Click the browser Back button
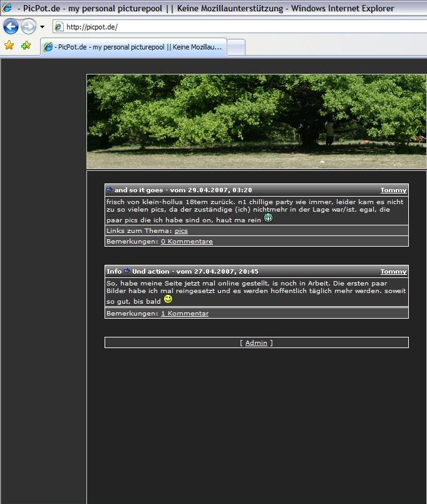The image size is (427, 504). (11, 27)
